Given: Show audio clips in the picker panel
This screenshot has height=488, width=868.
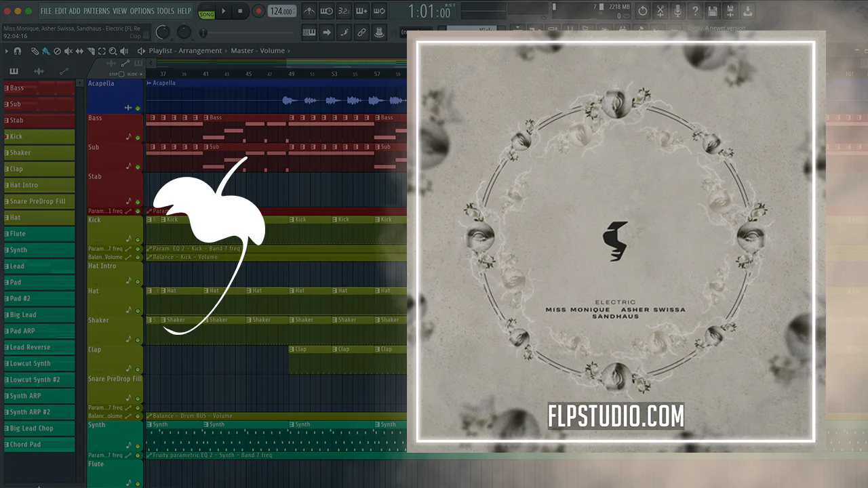Looking at the screenshot, I should (x=39, y=71).
